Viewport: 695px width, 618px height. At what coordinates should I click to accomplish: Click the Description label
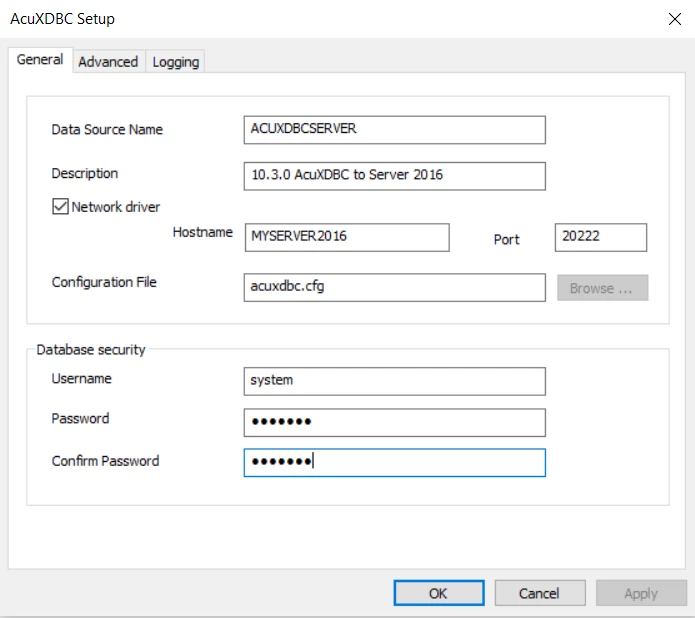[85, 173]
